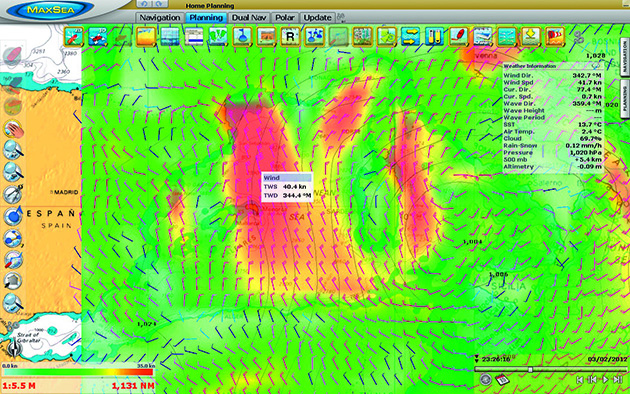Viewport: 630px width, 394px height.
Task: Click the 1:5.5 M chart scale text
Action: pos(18,386)
